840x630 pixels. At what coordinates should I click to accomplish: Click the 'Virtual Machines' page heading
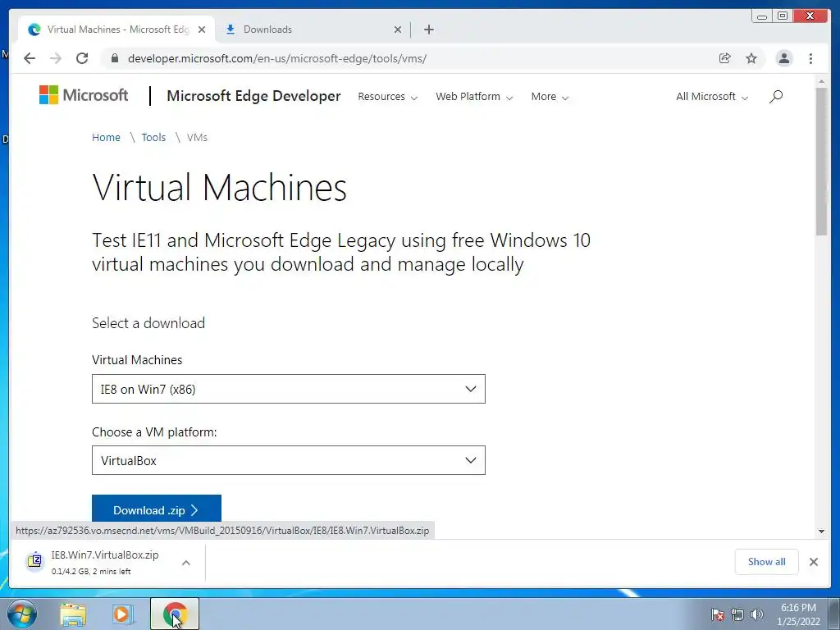point(220,188)
